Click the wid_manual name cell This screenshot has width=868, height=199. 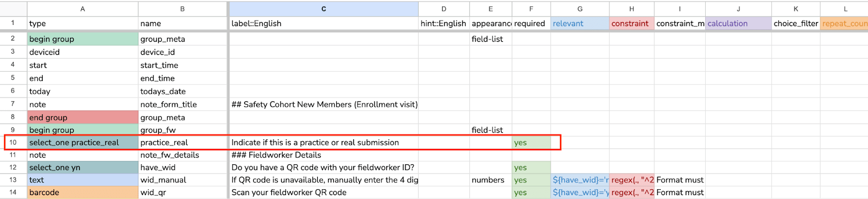tap(183, 180)
